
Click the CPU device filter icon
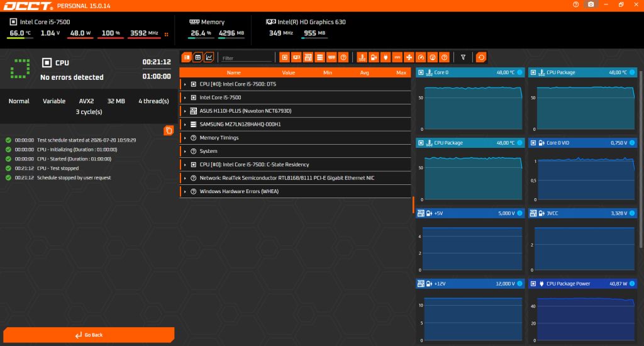(x=285, y=57)
